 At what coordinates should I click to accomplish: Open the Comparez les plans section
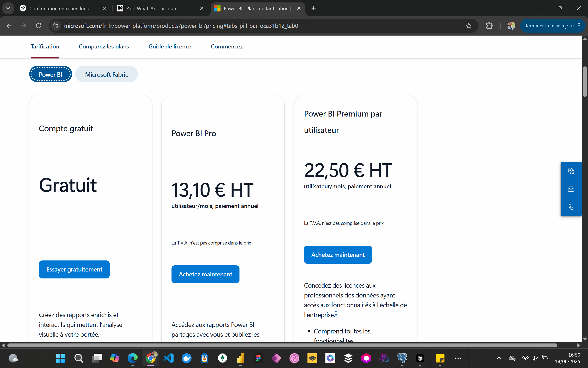(104, 46)
